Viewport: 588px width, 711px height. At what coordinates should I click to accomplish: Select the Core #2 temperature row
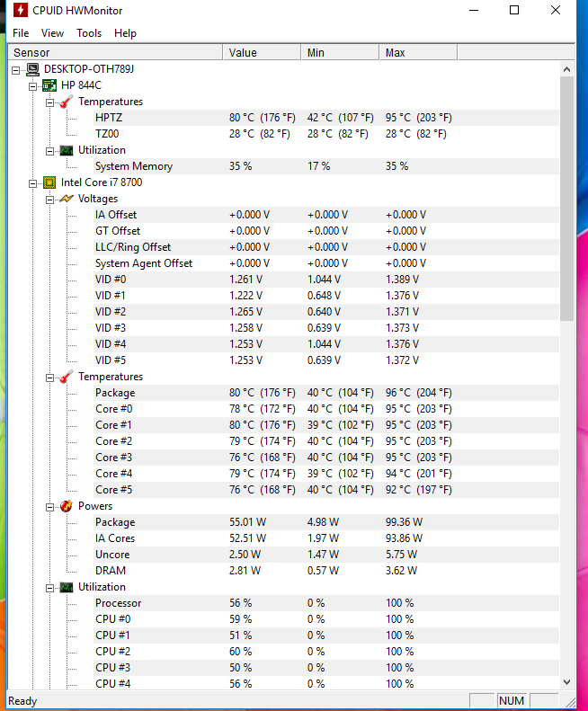(x=325, y=441)
